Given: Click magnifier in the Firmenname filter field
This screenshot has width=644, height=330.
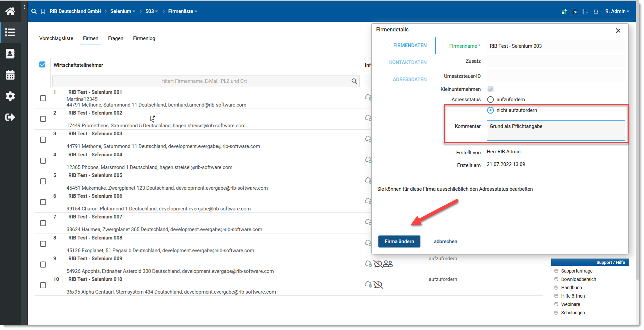Looking at the screenshot, I should tap(354, 81).
